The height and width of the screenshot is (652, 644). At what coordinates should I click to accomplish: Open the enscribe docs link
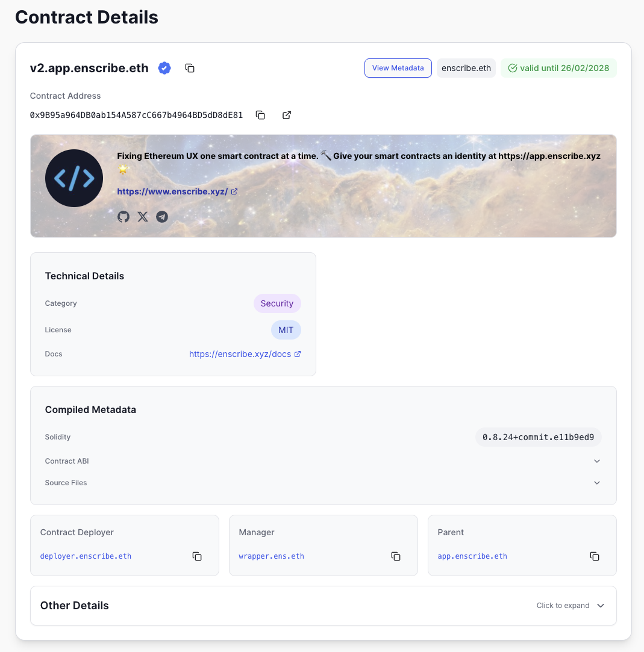(241, 354)
